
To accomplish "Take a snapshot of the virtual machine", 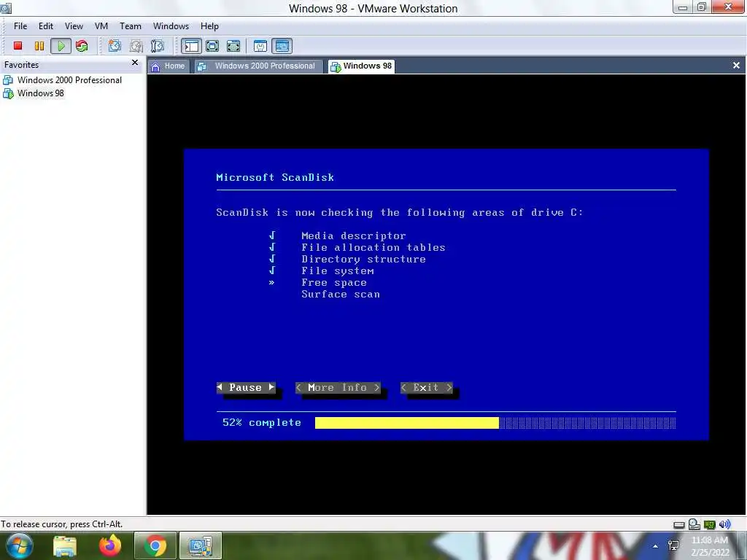I will (115, 46).
